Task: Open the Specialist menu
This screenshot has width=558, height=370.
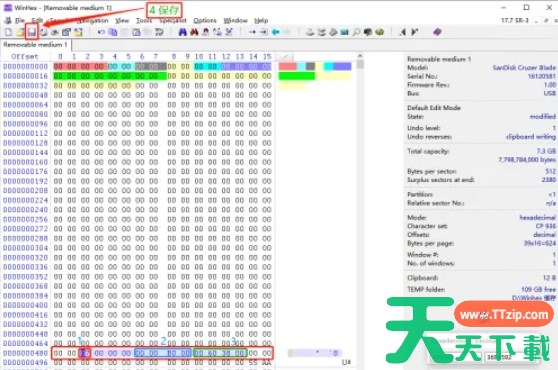Action: 173,21
